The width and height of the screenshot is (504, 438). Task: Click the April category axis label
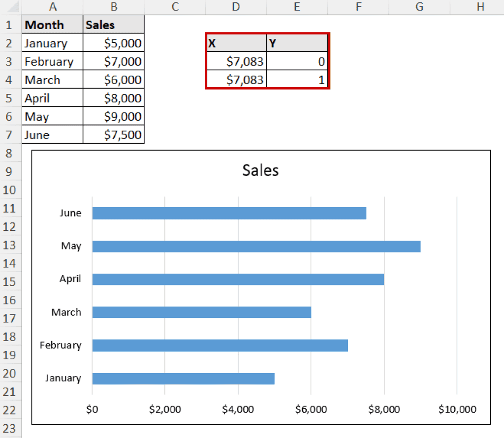[x=70, y=279]
